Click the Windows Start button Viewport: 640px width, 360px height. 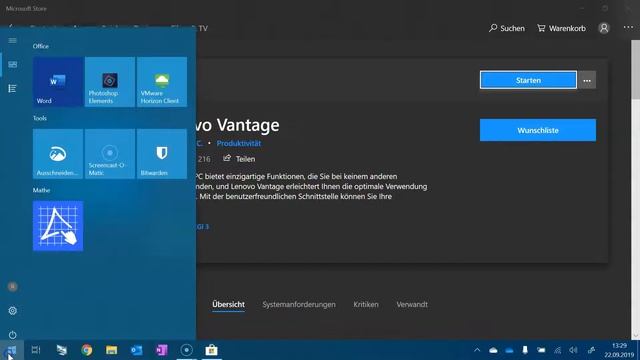coord(11,350)
